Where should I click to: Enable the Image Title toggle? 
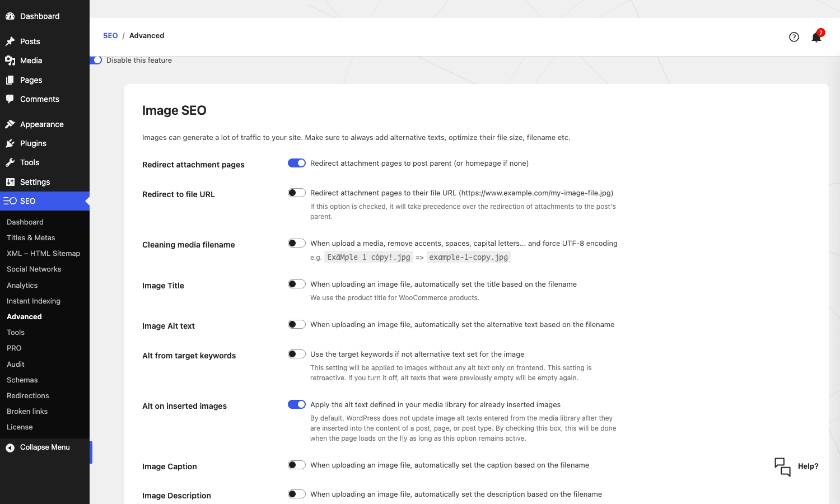click(297, 284)
